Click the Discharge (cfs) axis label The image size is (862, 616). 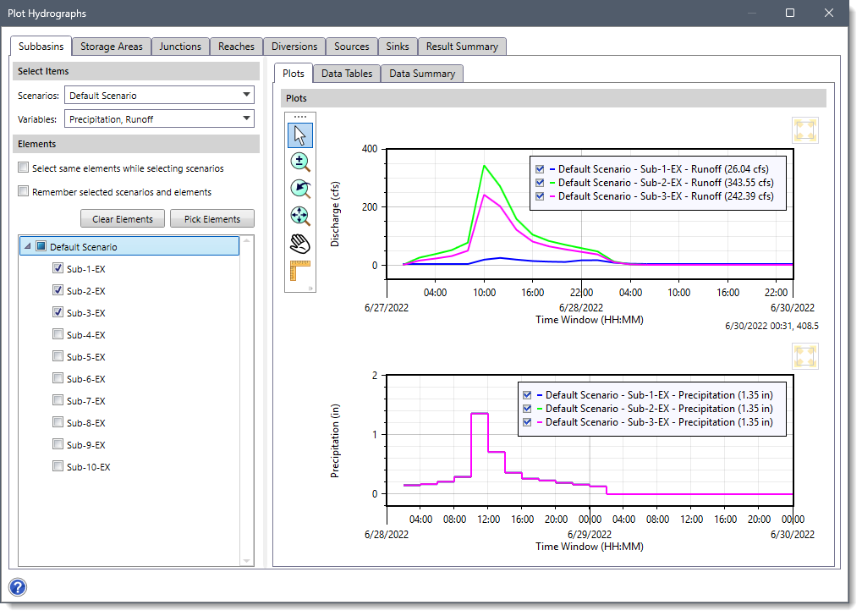[x=335, y=214]
